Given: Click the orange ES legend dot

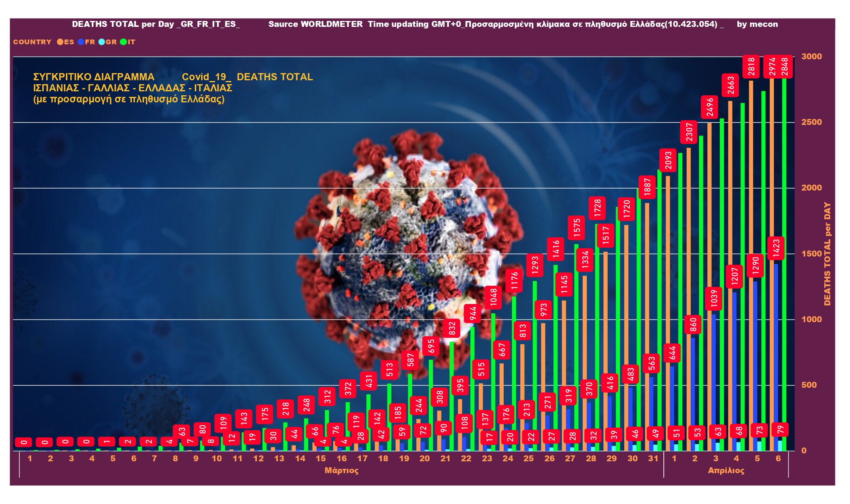Looking at the screenshot, I should (x=60, y=42).
